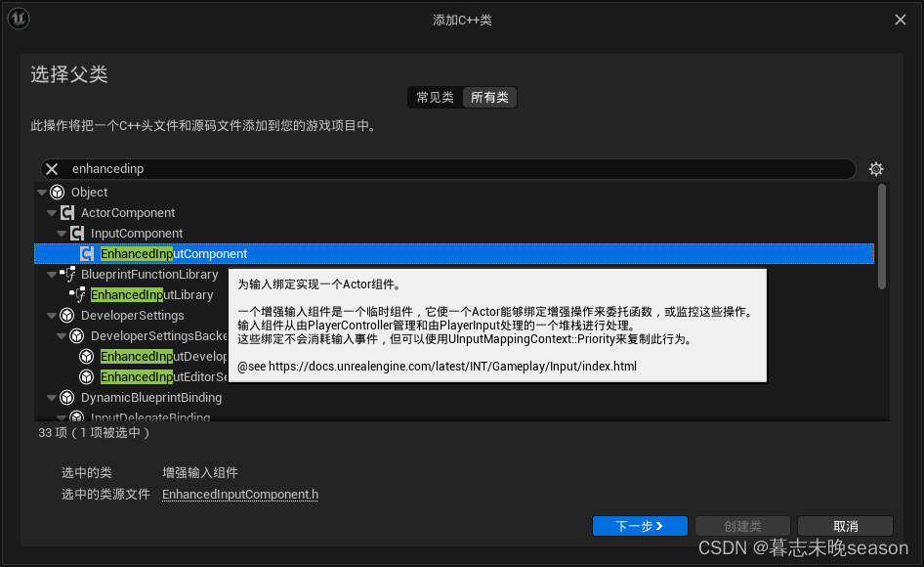This screenshot has height=567, width=924.
Task: Select the EnhancedInputLibrary row
Action: point(152,295)
